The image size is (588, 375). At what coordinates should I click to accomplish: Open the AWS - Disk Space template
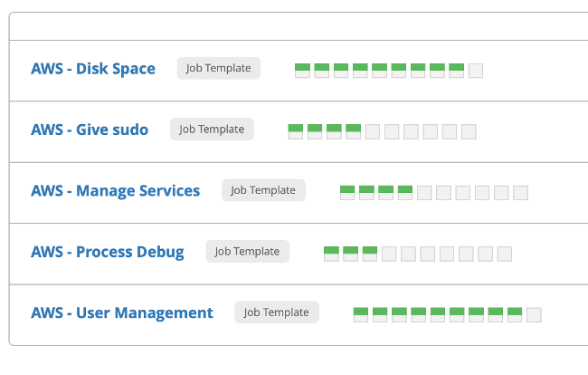(x=93, y=69)
